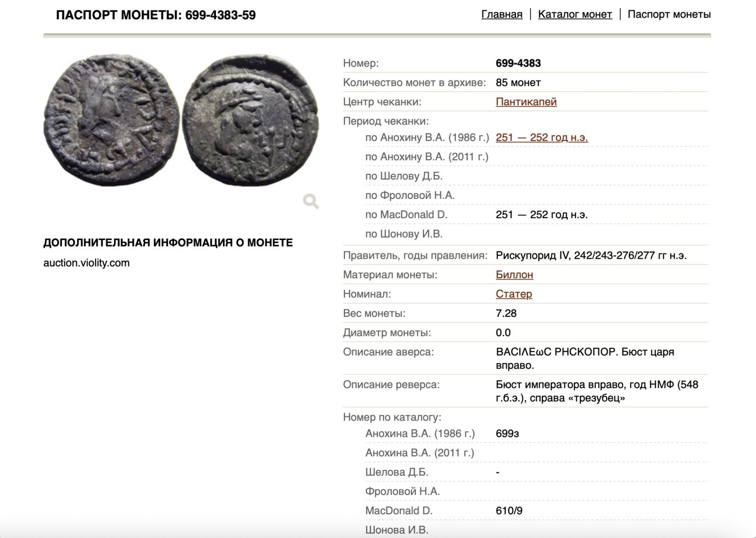This screenshot has width=756, height=538.
Task: Click the magnifier zoom icon under coin photo
Action: tap(311, 201)
